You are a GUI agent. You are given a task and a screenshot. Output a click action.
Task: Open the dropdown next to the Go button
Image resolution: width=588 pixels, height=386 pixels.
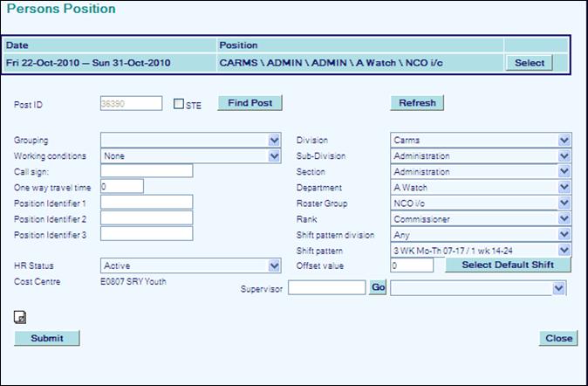[x=478, y=287]
